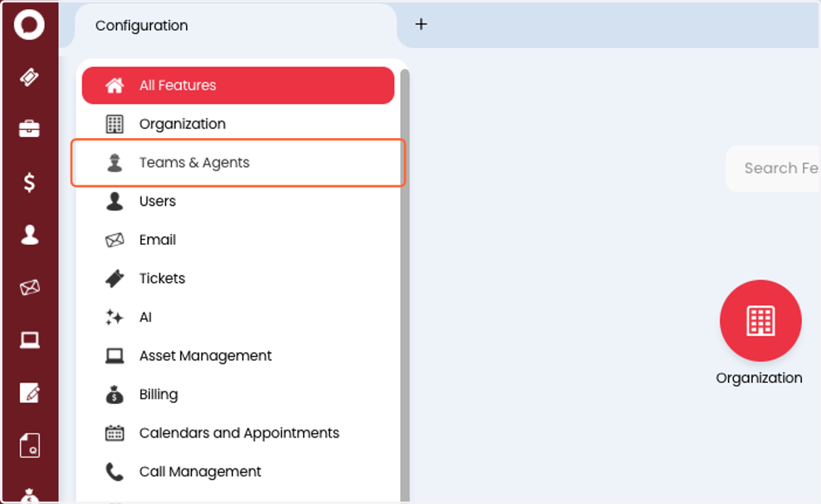Click the user silhouette icon beside Users
Image resolution: width=821 pixels, height=504 pixels.
pyautogui.click(x=114, y=201)
